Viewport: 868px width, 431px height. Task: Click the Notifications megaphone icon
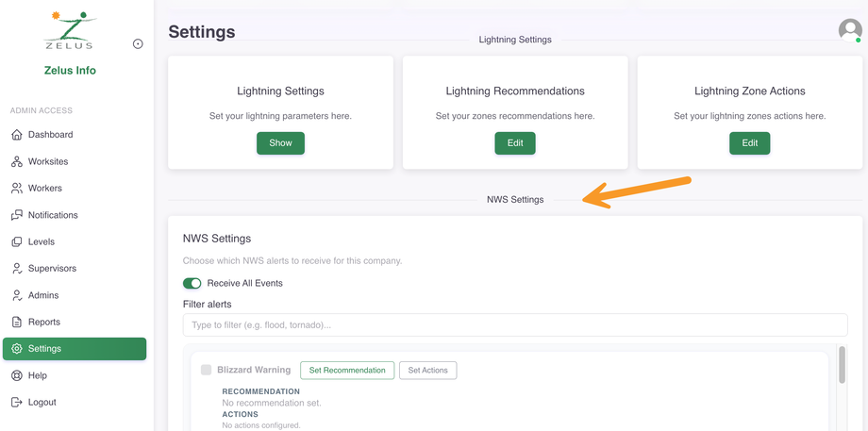17,215
